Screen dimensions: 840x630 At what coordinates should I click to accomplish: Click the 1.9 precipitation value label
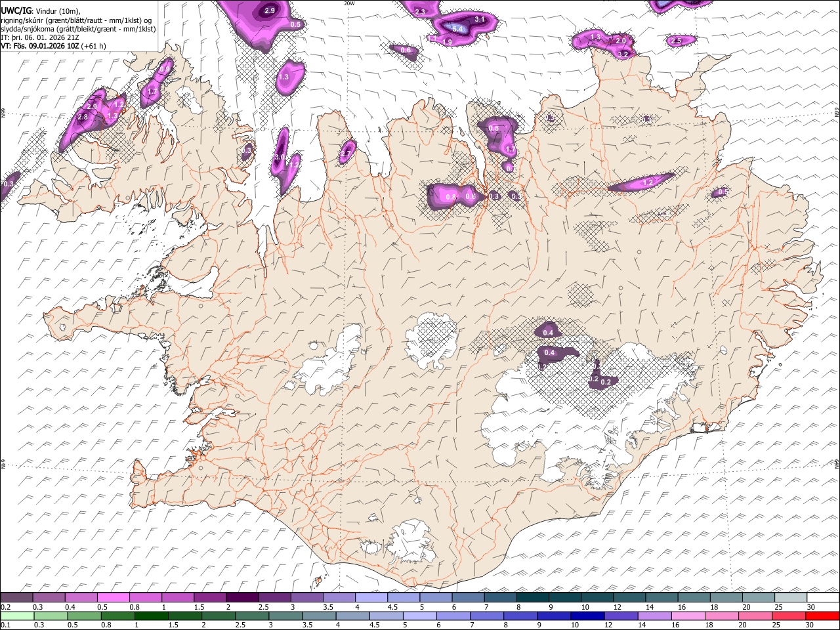(447, 42)
